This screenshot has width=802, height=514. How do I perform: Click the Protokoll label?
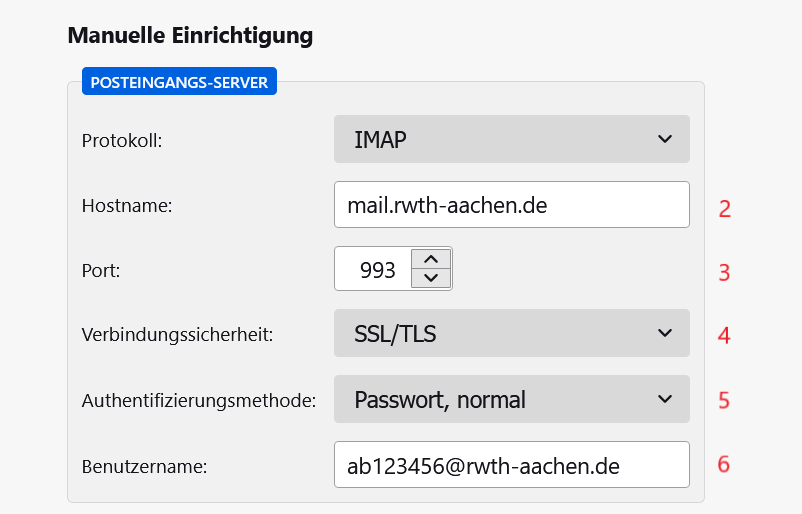(121, 140)
